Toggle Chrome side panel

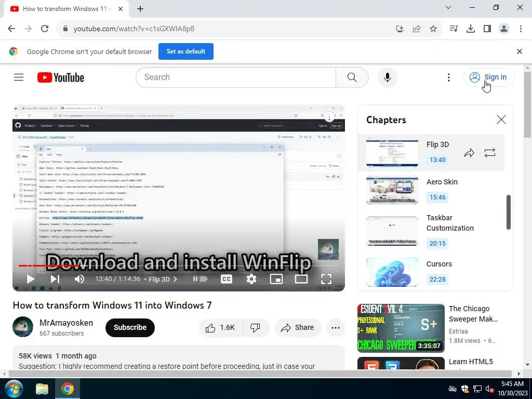pos(487,29)
